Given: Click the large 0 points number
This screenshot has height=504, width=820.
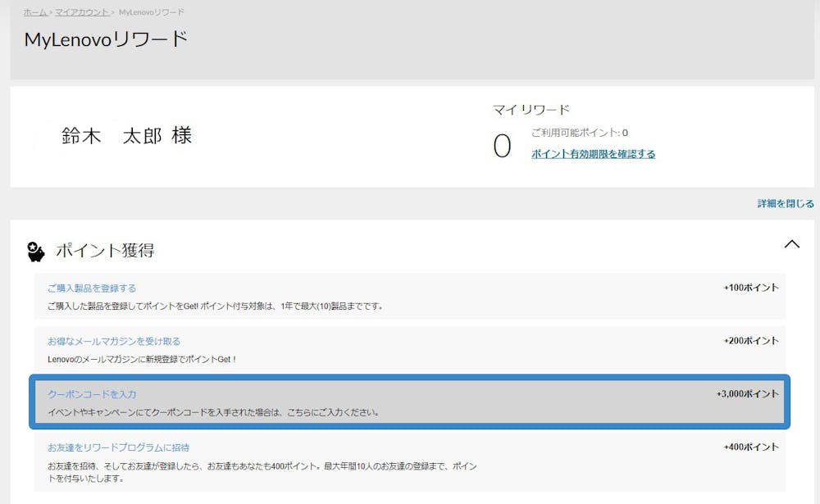Looking at the screenshot, I should click(x=502, y=146).
